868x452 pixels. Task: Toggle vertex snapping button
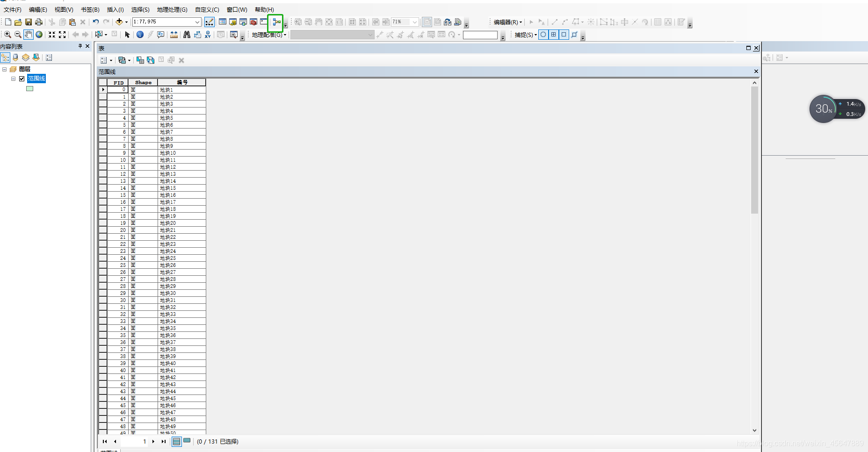564,35
